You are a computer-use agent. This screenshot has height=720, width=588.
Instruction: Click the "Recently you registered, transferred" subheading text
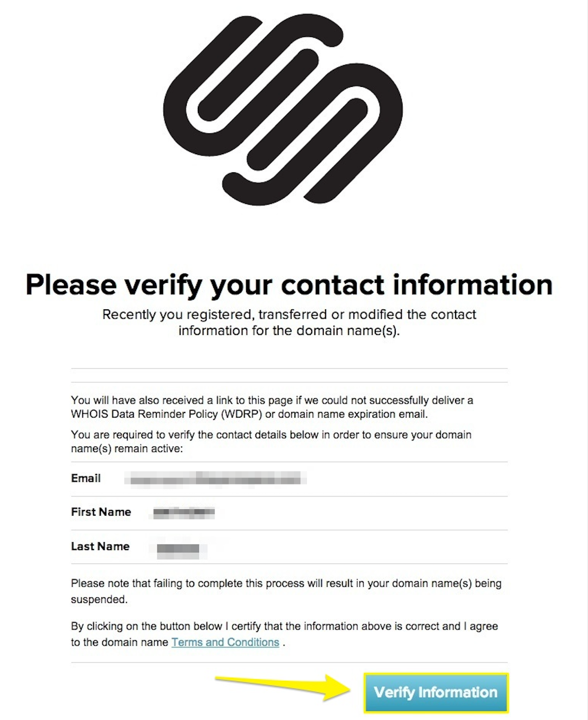pyautogui.click(x=289, y=314)
